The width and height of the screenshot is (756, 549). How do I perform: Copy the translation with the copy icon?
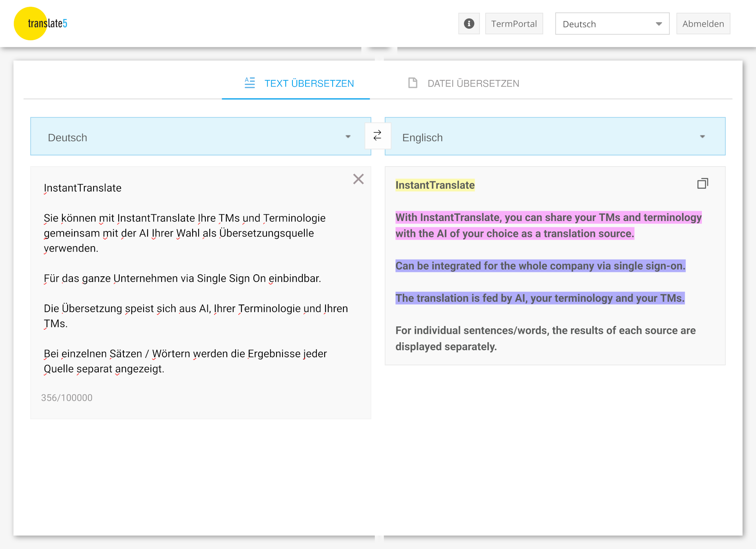[x=703, y=183]
